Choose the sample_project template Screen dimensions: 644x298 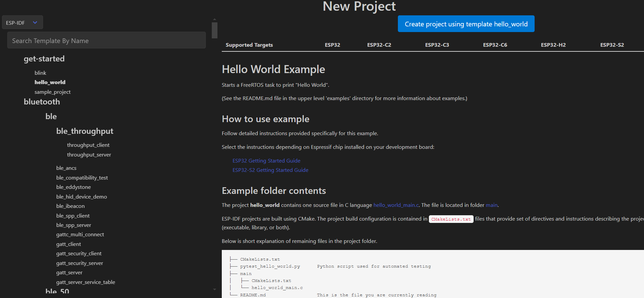point(52,92)
